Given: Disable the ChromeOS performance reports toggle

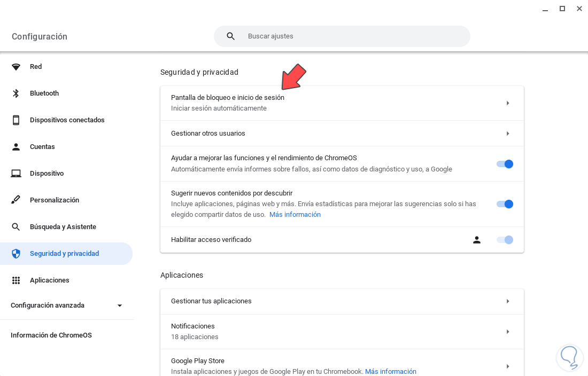Looking at the screenshot, I should [x=505, y=164].
